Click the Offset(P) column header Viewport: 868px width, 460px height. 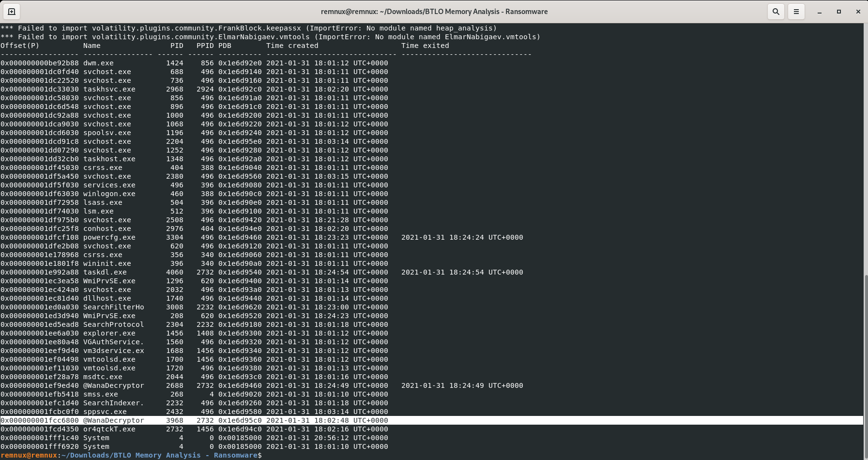(20, 46)
